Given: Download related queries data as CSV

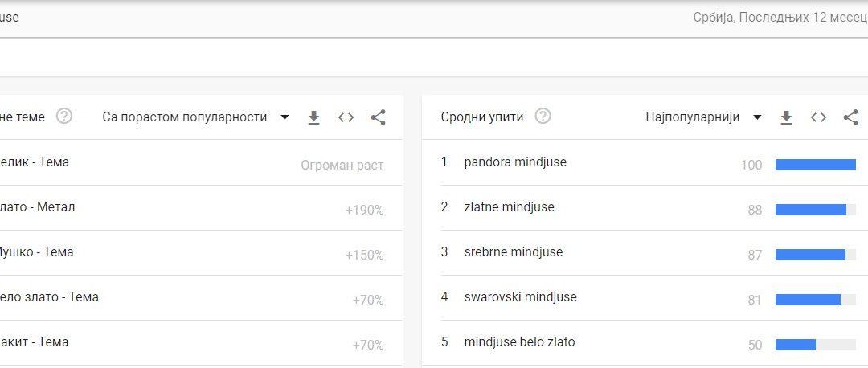Looking at the screenshot, I should [787, 117].
